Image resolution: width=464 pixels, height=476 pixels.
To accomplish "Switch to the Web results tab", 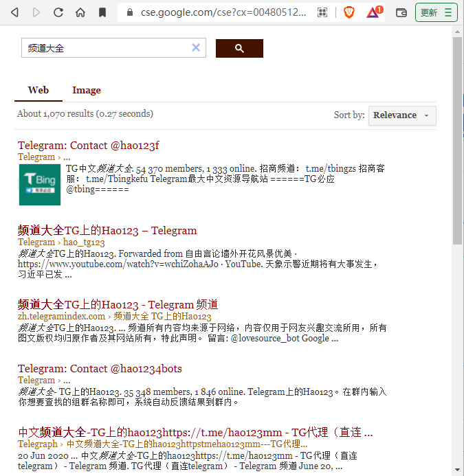I will 38,90.
